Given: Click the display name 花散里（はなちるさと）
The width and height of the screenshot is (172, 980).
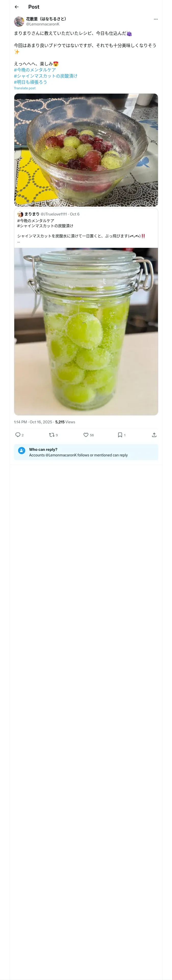Looking at the screenshot, I should pyautogui.click(x=46, y=19).
